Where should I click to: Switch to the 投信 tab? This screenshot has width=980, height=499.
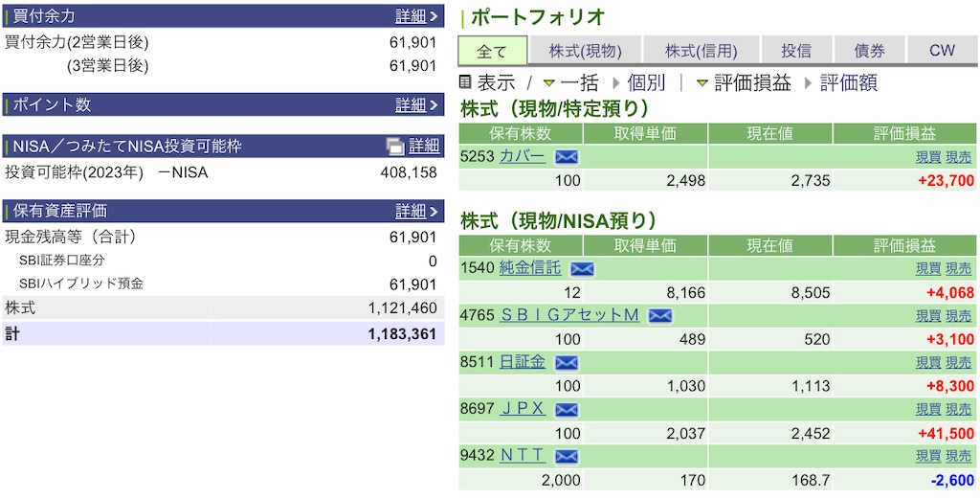coord(796,52)
